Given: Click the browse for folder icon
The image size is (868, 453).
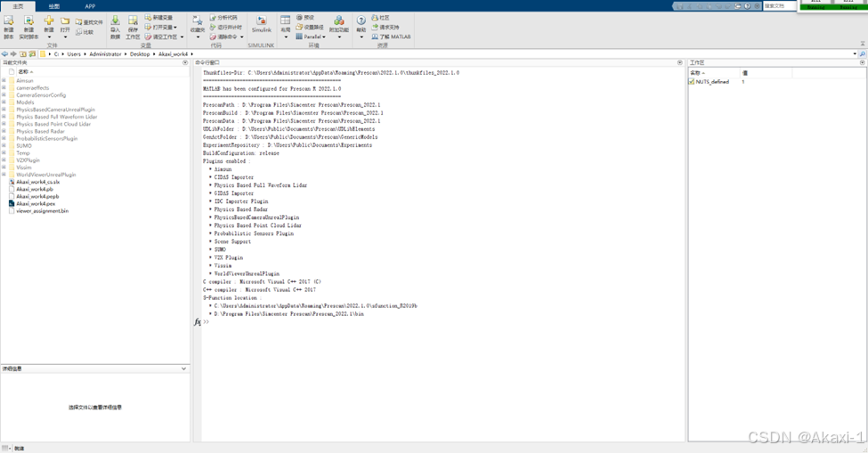Looking at the screenshot, I should coord(32,54).
